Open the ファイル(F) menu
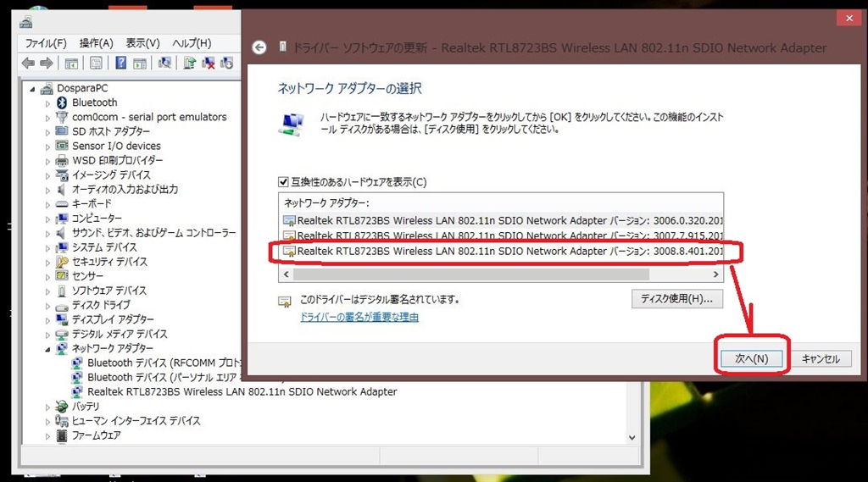This screenshot has height=482, width=868. (46, 43)
